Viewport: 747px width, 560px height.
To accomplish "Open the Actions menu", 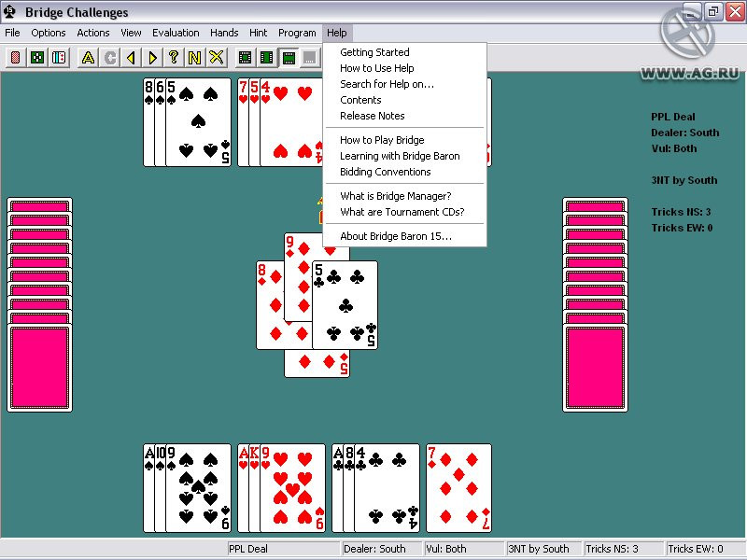I will click(92, 33).
